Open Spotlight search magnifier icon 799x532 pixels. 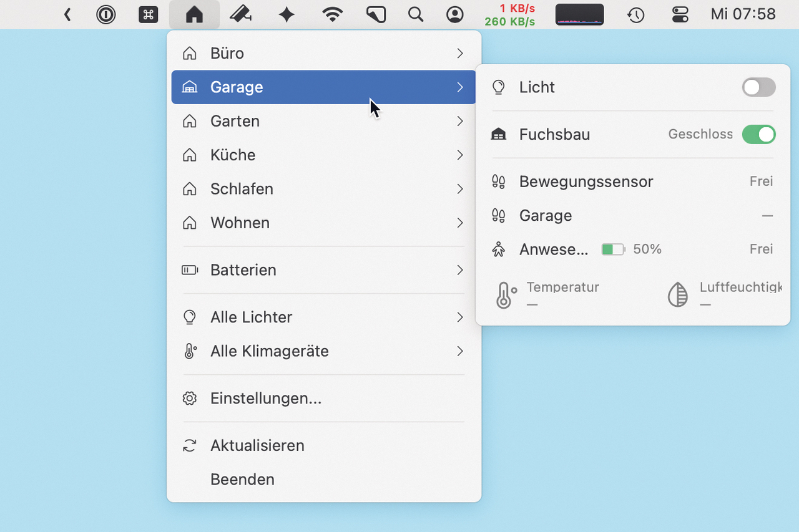(x=416, y=14)
